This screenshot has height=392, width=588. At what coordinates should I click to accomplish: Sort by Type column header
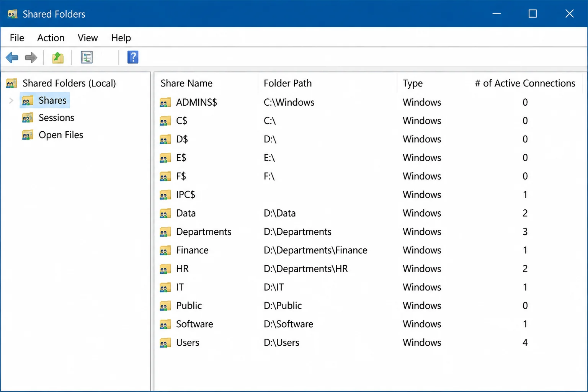412,83
